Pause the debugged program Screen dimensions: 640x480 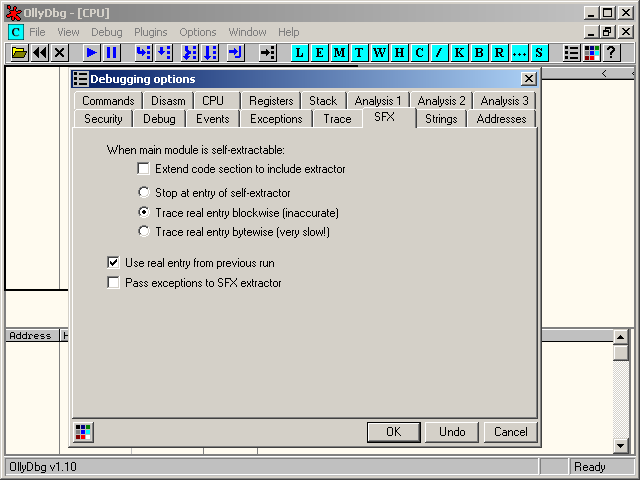111,53
